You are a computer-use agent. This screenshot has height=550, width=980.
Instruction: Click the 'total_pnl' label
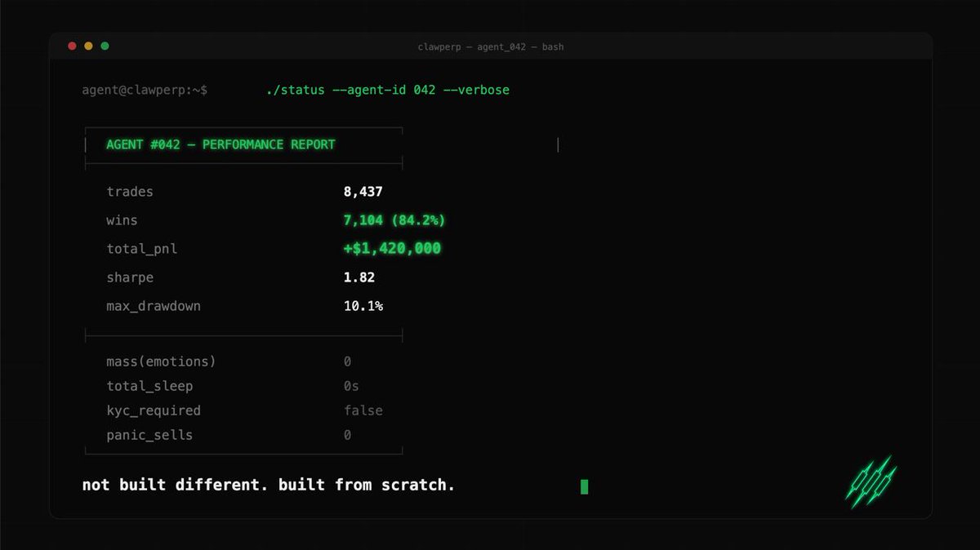click(141, 249)
